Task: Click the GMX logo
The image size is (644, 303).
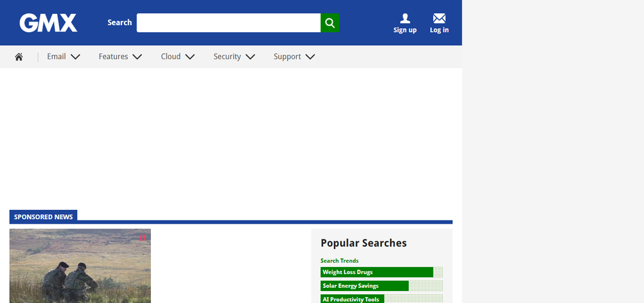Action: [48, 23]
